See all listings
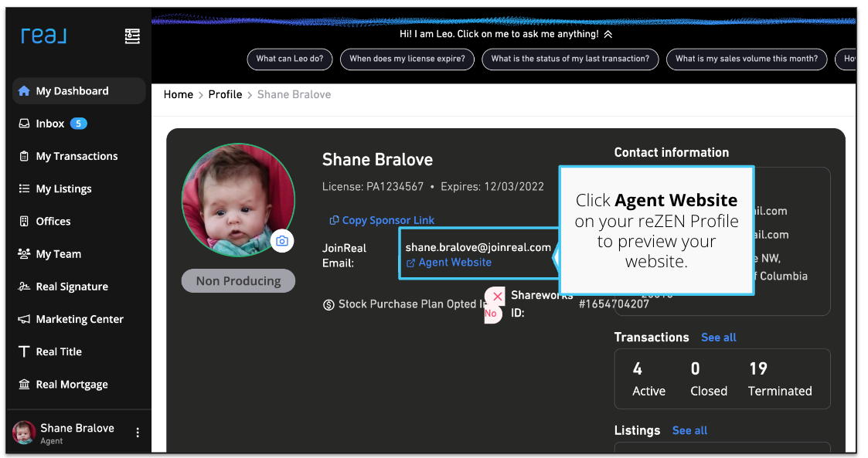Viewport: 868px width, 458px height. click(x=689, y=430)
